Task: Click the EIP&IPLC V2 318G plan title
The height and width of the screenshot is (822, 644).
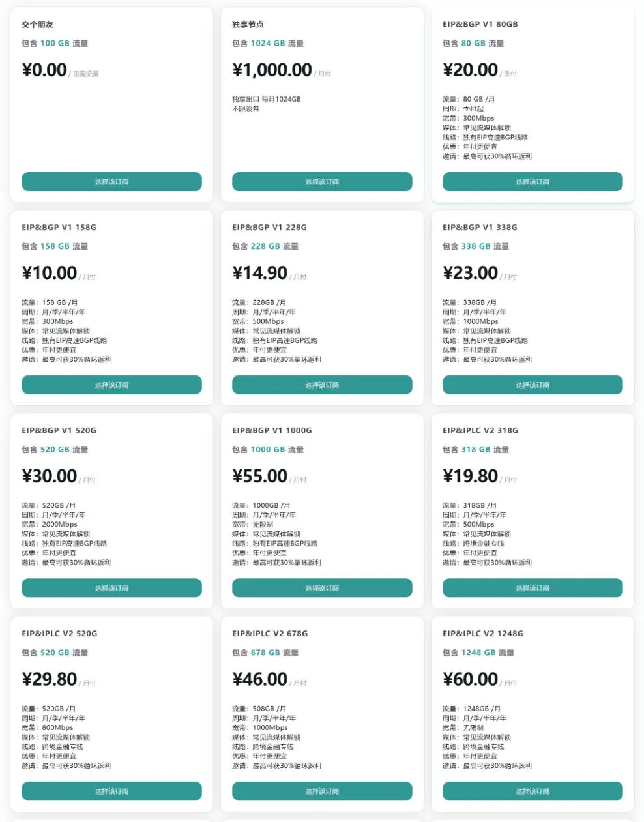Action: (480, 430)
